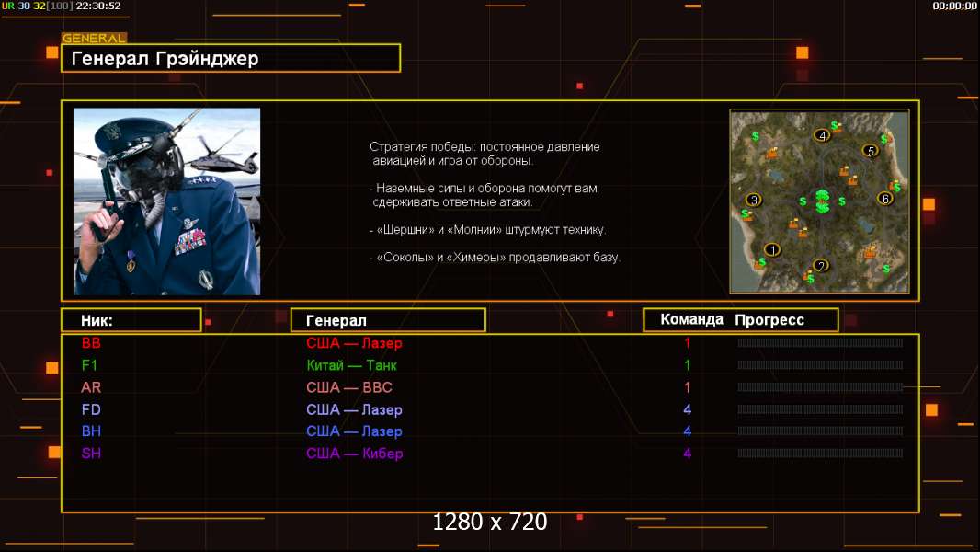Click the loading progress bar for SH
The height and width of the screenshot is (552, 980).
click(820, 454)
